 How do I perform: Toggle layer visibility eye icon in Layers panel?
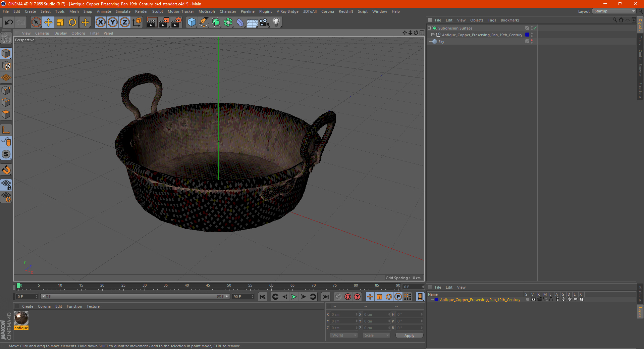point(533,299)
